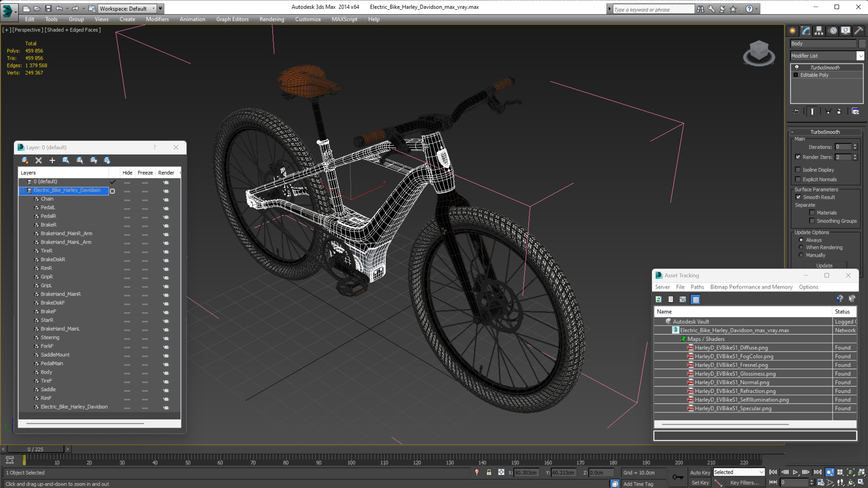Click Add Time Tag
Image resolution: width=868 pixels, height=488 pixels.
tap(638, 484)
